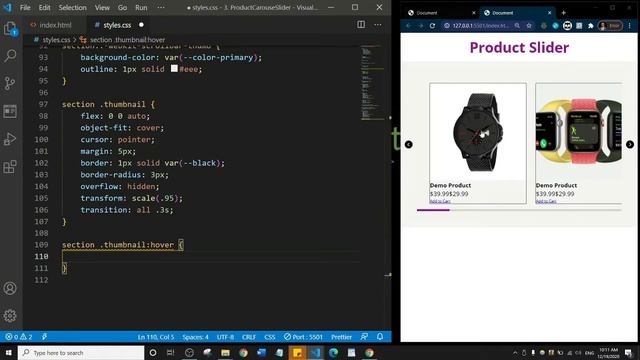Show hidden system tray icons chevron
Viewport: 640px width, 360px height.
coord(515,353)
